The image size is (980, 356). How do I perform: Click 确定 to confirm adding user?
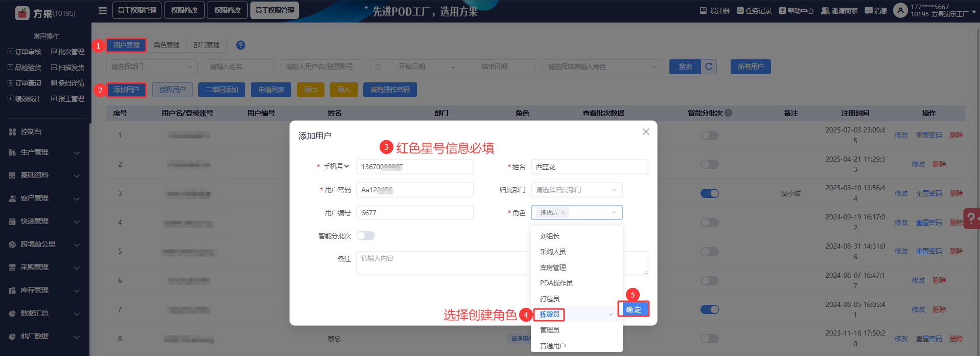click(634, 309)
